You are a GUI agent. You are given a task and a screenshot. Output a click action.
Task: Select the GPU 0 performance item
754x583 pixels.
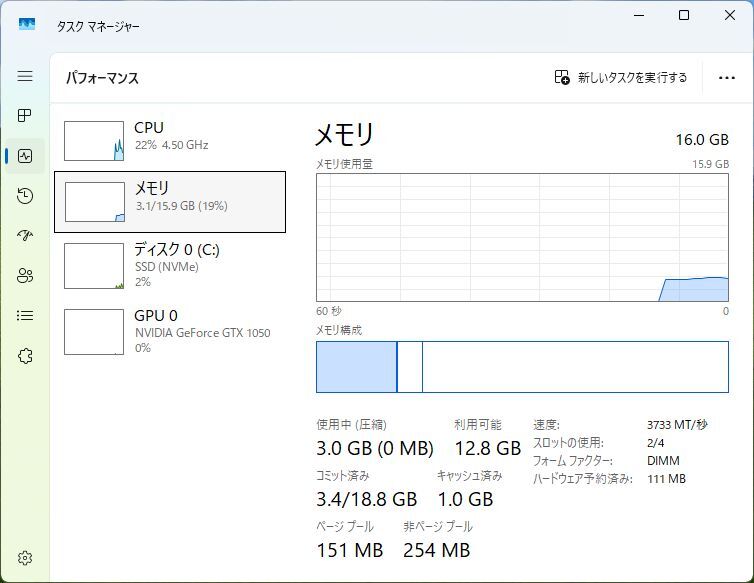[170, 330]
